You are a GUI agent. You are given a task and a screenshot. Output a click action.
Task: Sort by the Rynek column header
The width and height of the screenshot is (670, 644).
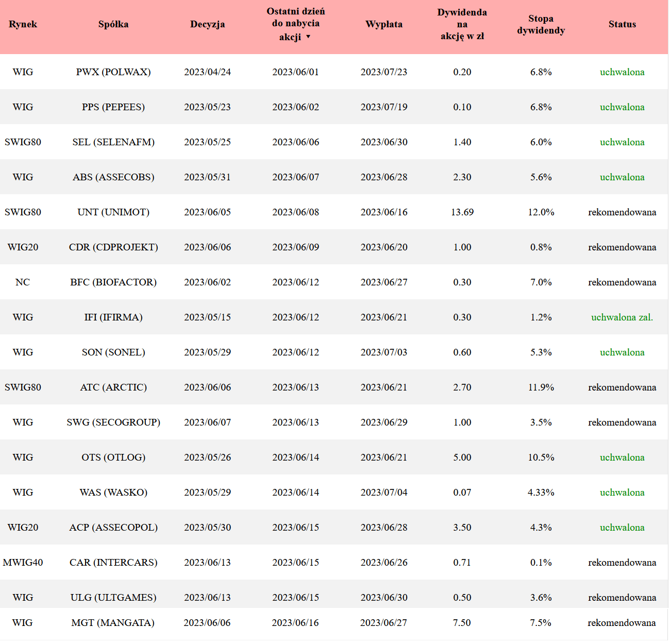pyautogui.click(x=23, y=24)
